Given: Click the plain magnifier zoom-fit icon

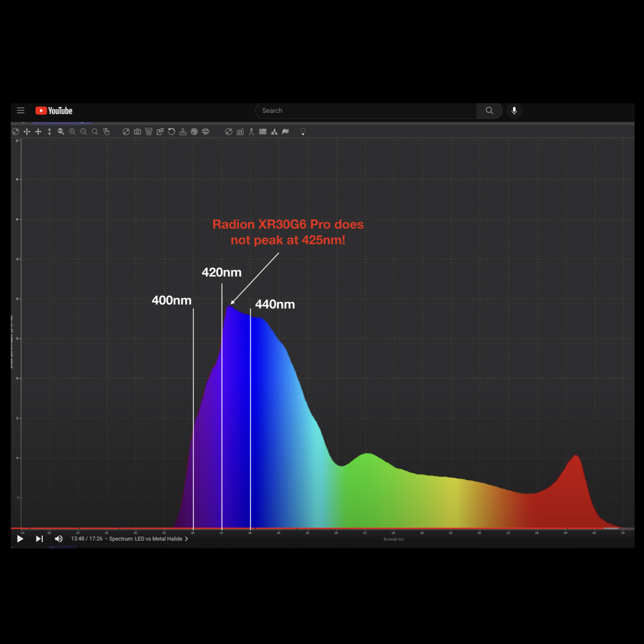Looking at the screenshot, I should tap(95, 131).
